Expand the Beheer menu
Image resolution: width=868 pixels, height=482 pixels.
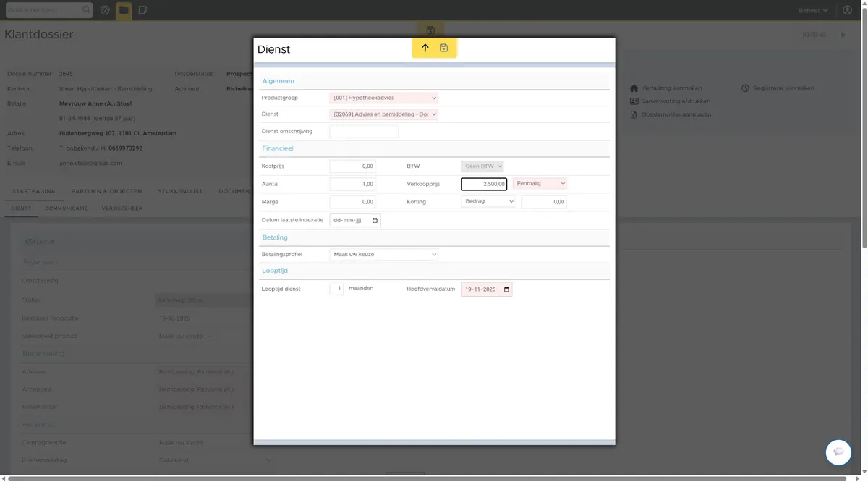pyautogui.click(x=814, y=10)
